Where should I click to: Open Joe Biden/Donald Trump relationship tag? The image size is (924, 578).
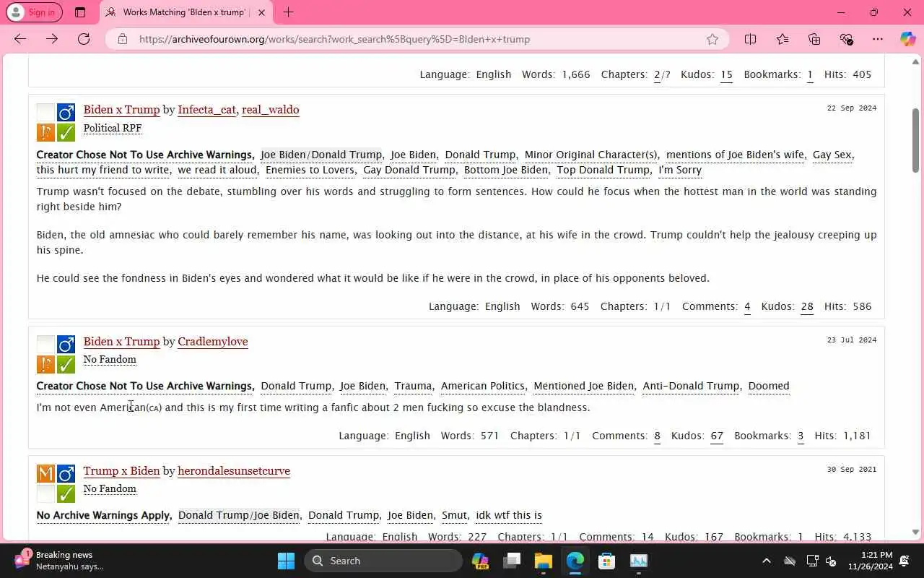pyautogui.click(x=321, y=155)
